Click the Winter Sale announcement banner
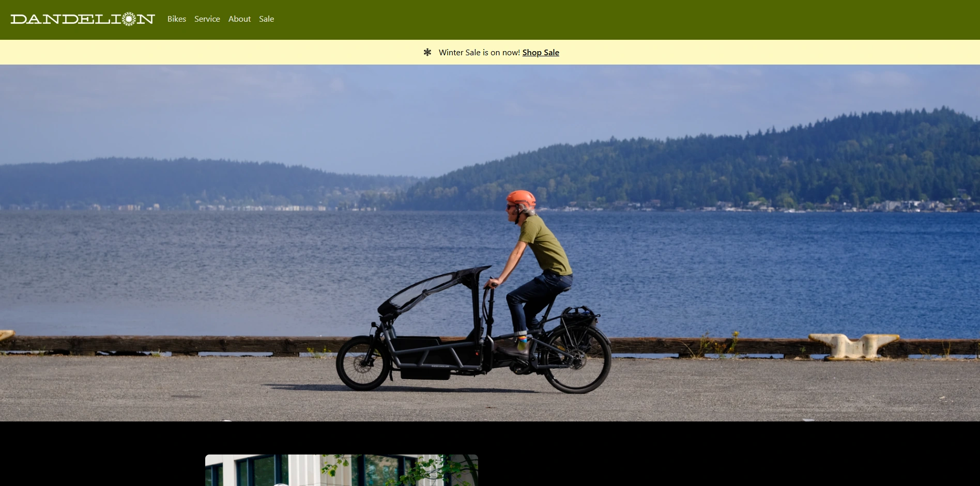Viewport: 980px width, 486px height. (x=490, y=52)
